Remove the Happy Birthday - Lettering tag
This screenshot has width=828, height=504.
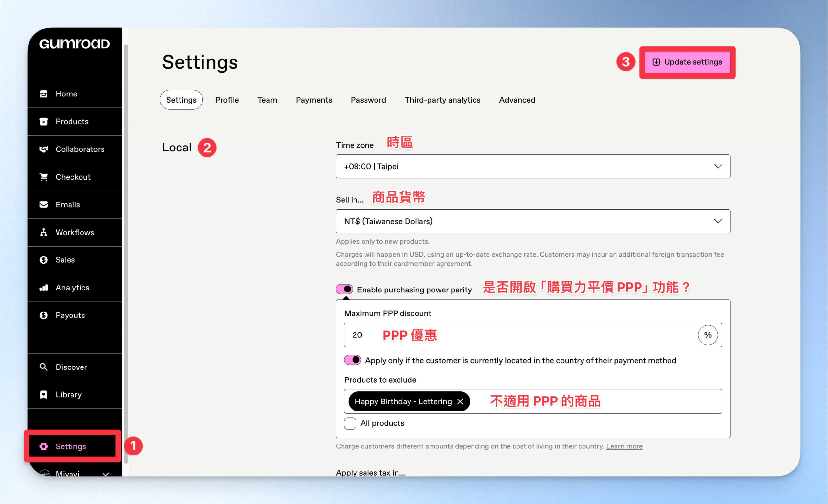click(x=460, y=401)
